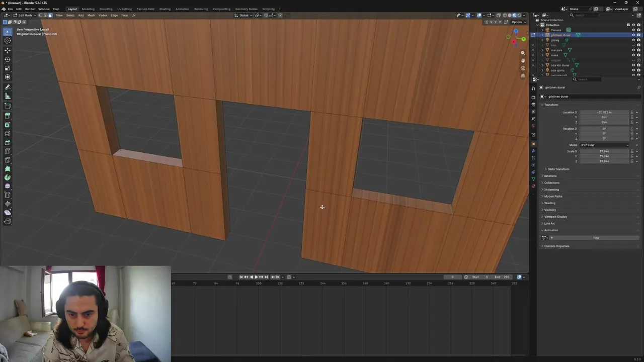Open the Render menu

click(x=30, y=9)
